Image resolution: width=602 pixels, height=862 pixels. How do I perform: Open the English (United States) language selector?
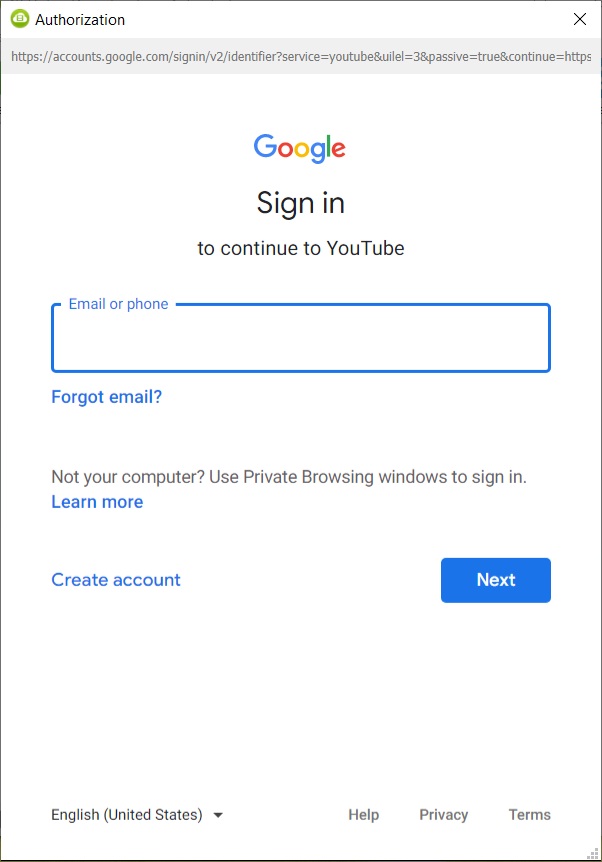[137, 815]
